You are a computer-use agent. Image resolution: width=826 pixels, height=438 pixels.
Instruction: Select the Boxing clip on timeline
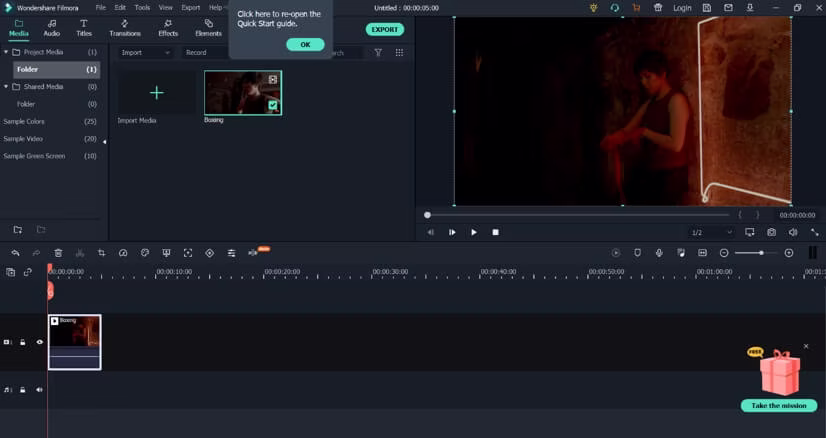[x=74, y=342]
